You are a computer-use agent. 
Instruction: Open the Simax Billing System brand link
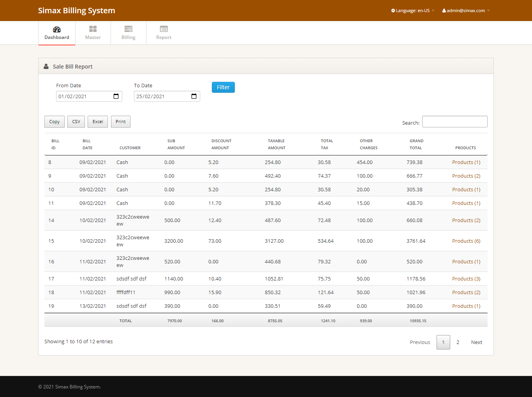click(77, 11)
